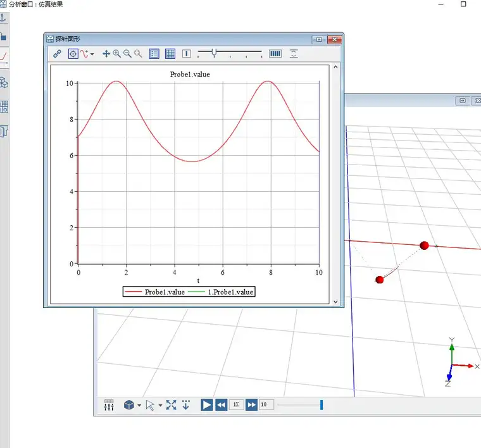Click the cubes icon in left sidebar

(4, 82)
